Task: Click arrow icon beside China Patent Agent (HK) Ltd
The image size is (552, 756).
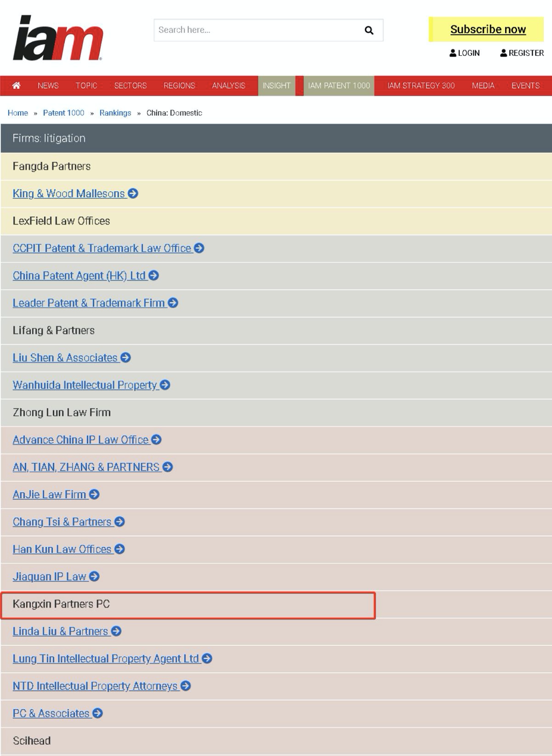Action: 154,275
